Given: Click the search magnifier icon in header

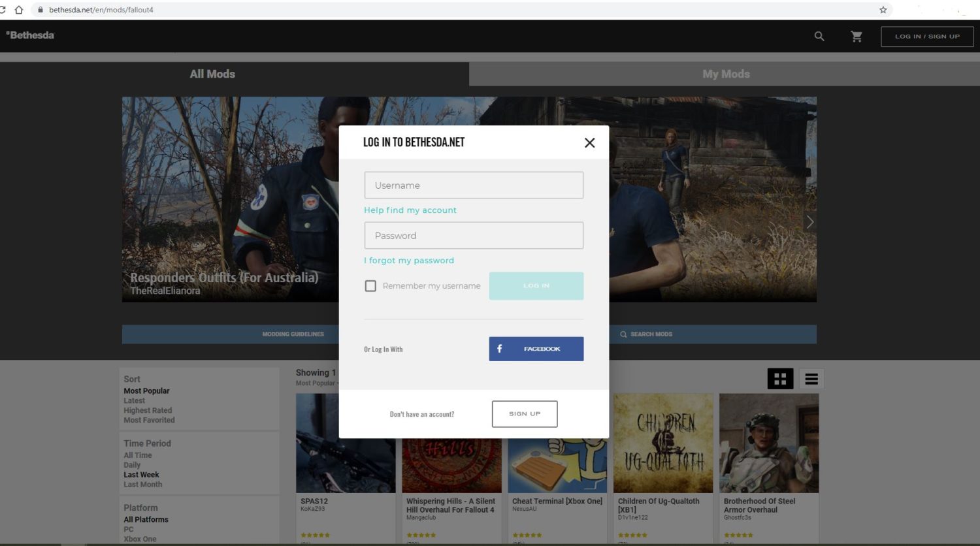Looking at the screenshot, I should (x=819, y=37).
